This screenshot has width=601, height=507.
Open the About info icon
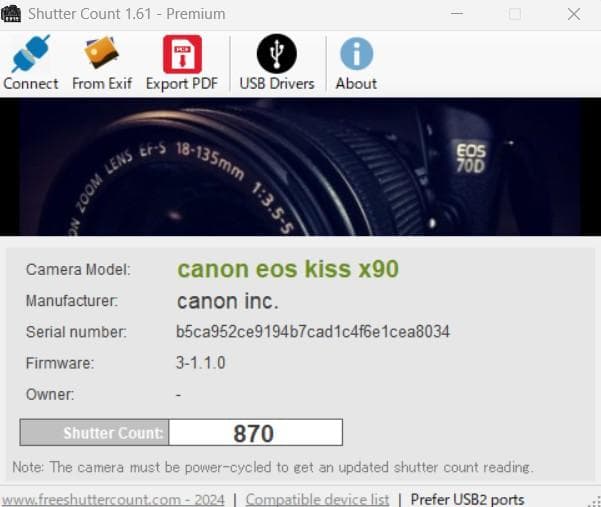click(356, 54)
